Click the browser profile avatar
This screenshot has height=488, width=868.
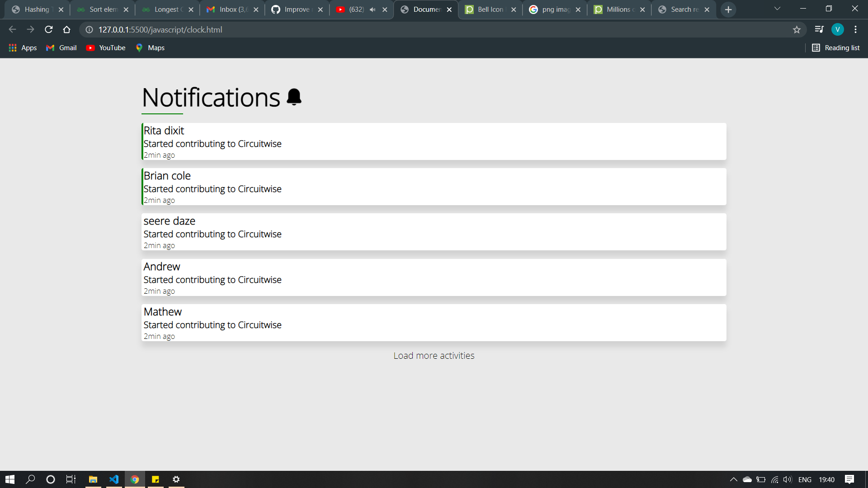[x=838, y=29]
